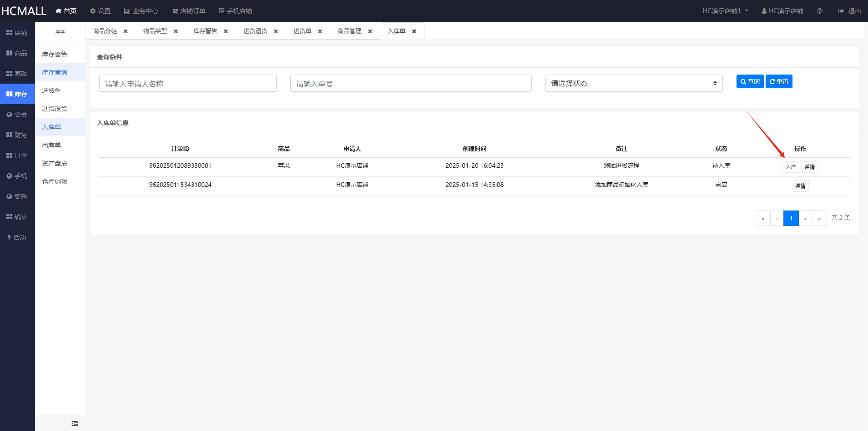Image resolution: width=868 pixels, height=431 pixels.
Task: Click 入库 for the 苹果 order
Action: (791, 167)
